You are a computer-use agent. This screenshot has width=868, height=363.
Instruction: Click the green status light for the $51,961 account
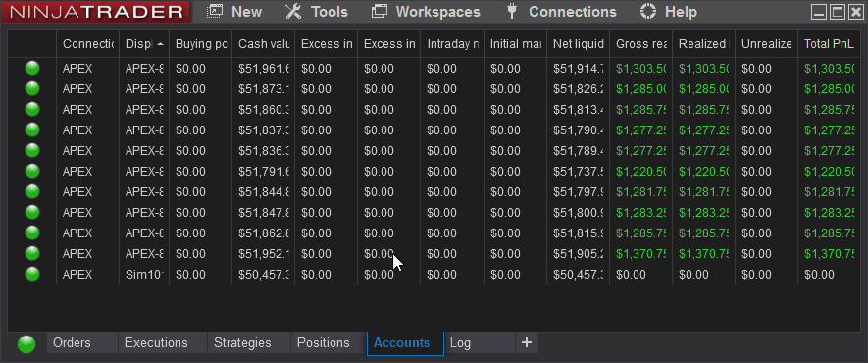pos(32,68)
